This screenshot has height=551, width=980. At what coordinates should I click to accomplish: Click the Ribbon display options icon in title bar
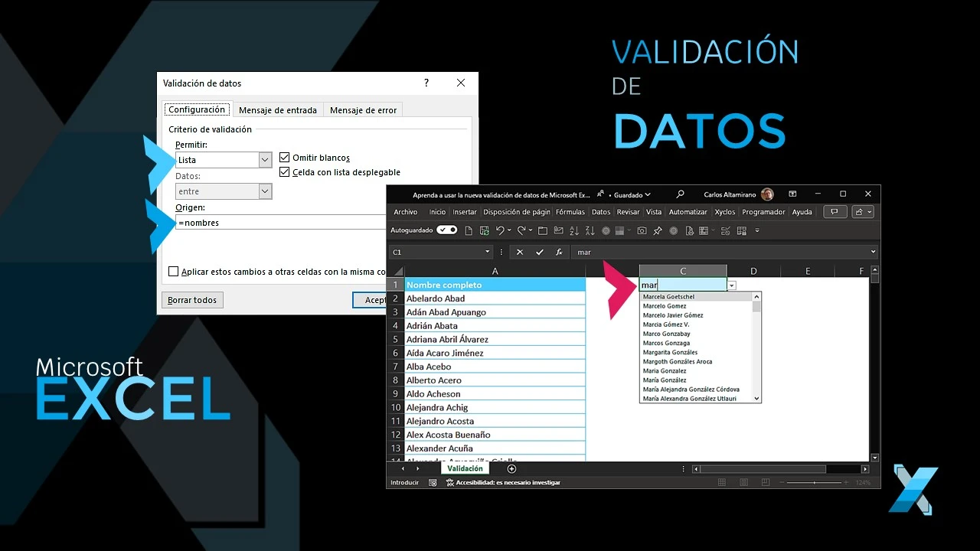tap(792, 194)
